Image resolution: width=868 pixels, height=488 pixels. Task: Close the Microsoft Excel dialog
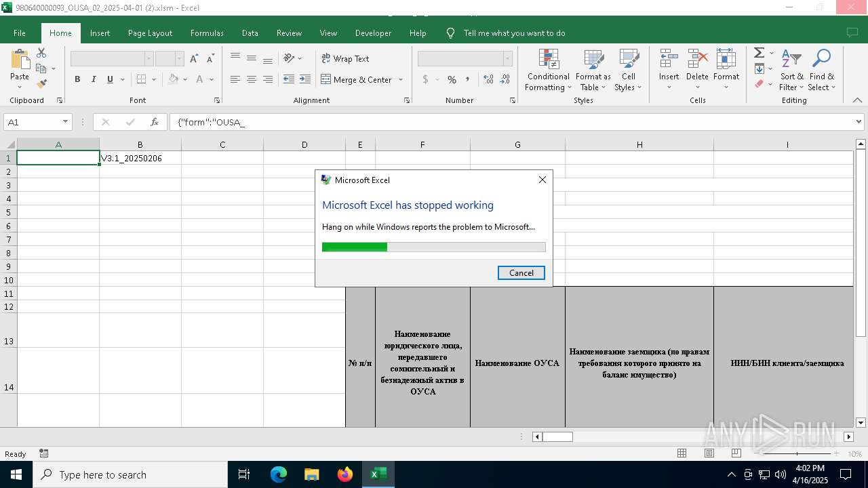542,180
